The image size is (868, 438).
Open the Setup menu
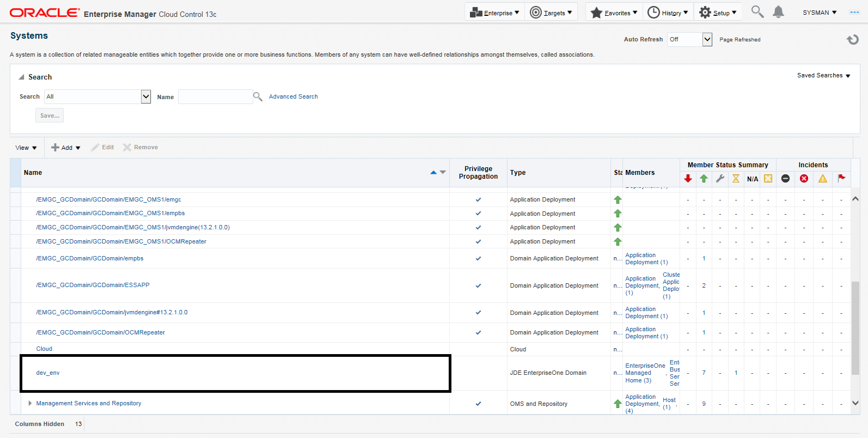pos(718,13)
